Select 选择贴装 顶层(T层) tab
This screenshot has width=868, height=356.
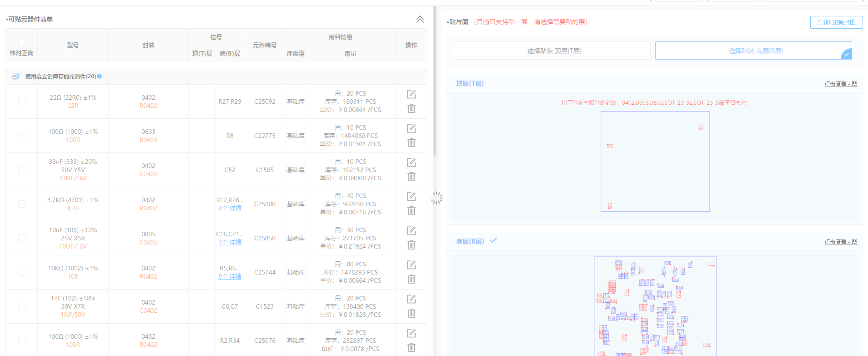(554, 51)
